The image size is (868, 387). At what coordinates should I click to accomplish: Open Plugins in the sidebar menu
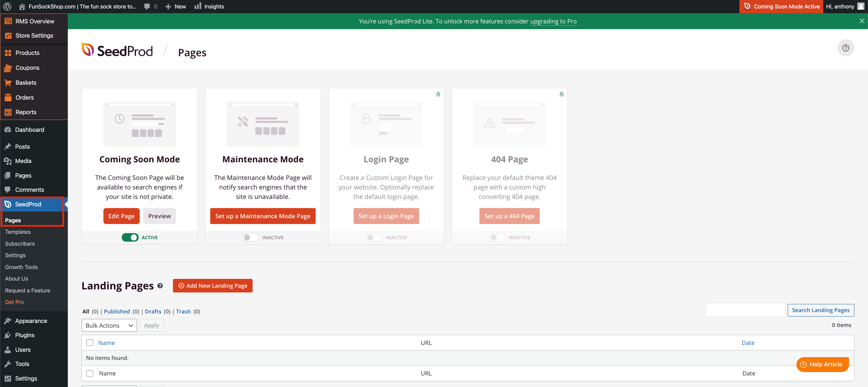(25, 335)
